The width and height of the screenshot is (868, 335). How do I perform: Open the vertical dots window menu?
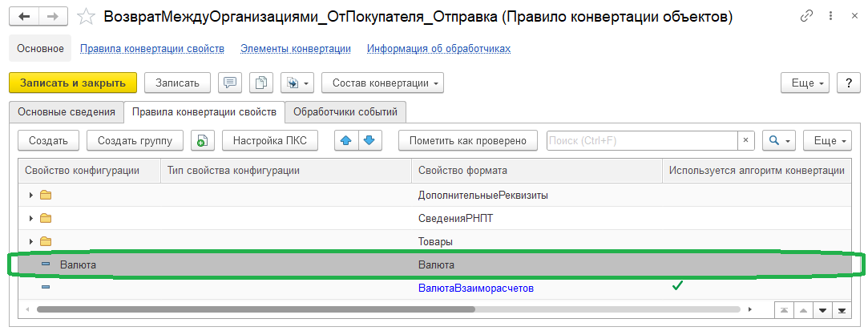click(x=831, y=17)
